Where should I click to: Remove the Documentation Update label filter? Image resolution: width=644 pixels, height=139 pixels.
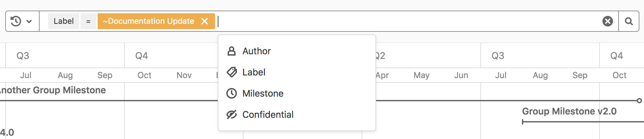coord(205,21)
